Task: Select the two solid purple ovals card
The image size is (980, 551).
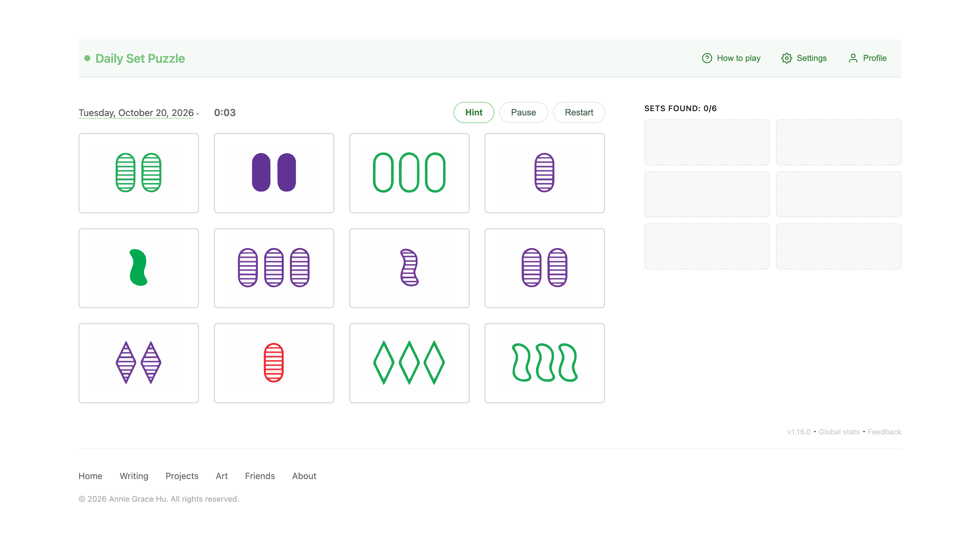Action: click(x=274, y=173)
